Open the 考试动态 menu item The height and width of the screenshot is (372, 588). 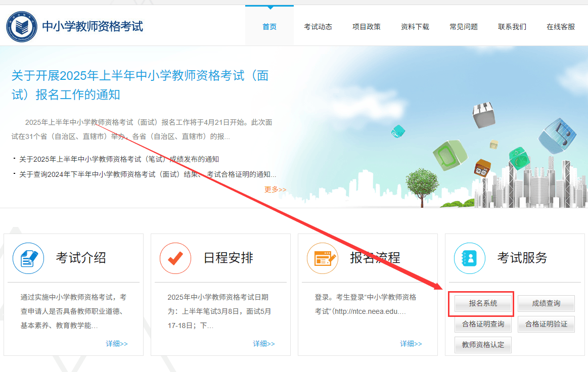318,27
